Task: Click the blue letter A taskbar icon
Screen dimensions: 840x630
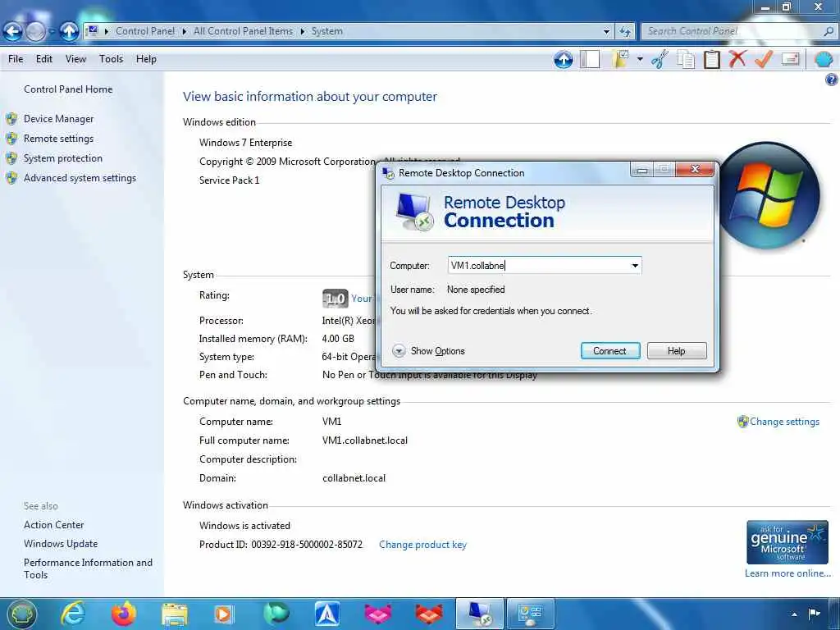Action: [x=326, y=614]
